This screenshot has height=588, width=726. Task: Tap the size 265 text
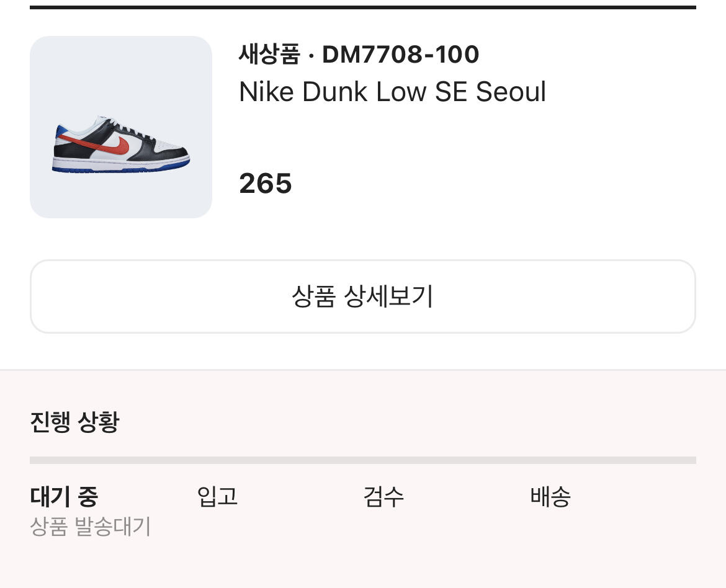click(266, 184)
